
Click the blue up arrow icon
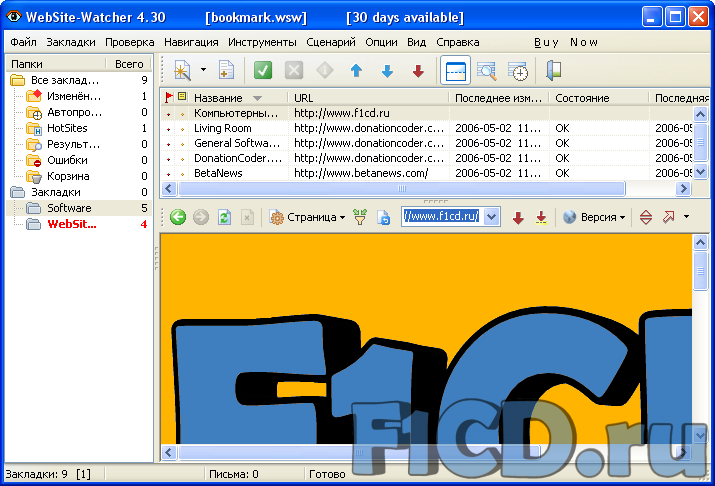(356, 71)
